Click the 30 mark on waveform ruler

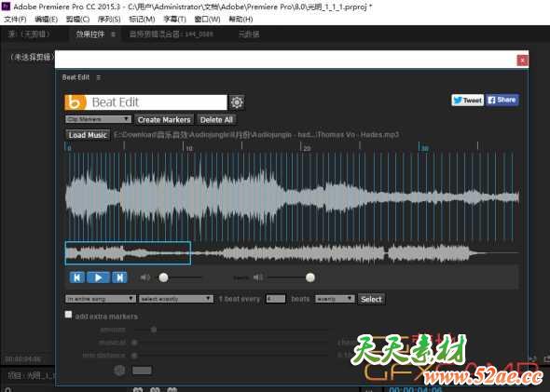[425, 149]
